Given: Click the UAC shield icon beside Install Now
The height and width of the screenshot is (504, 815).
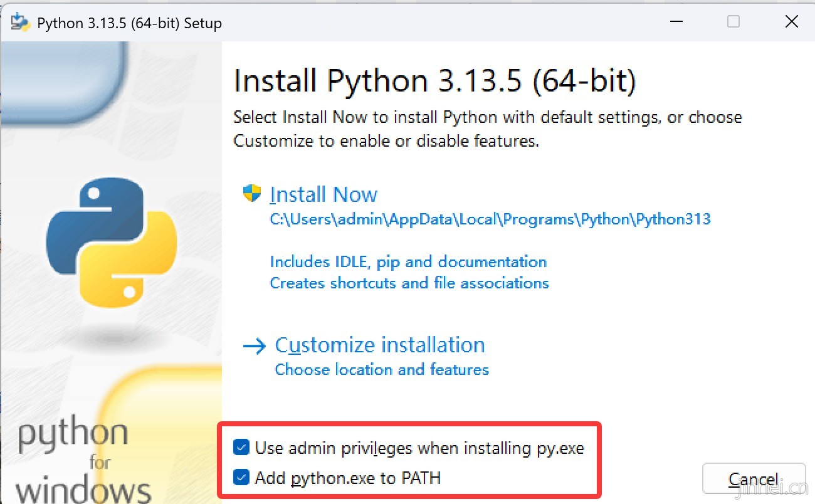Looking at the screenshot, I should (252, 193).
